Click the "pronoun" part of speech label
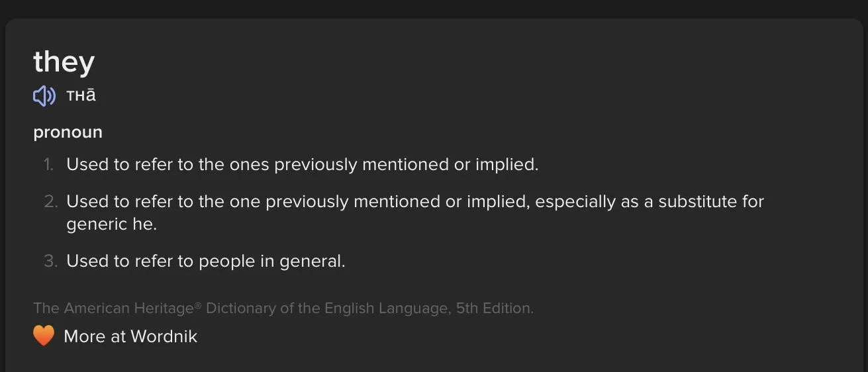868x372 pixels. 68,132
